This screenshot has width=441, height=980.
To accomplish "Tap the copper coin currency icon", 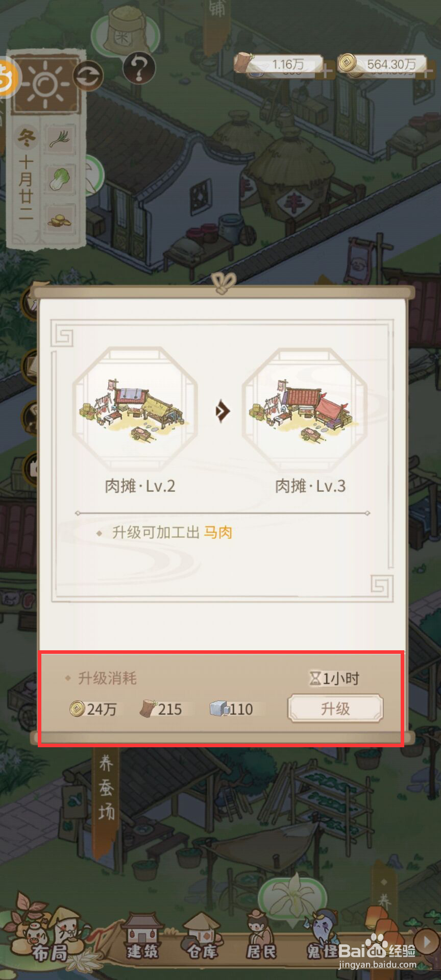I will (x=348, y=63).
